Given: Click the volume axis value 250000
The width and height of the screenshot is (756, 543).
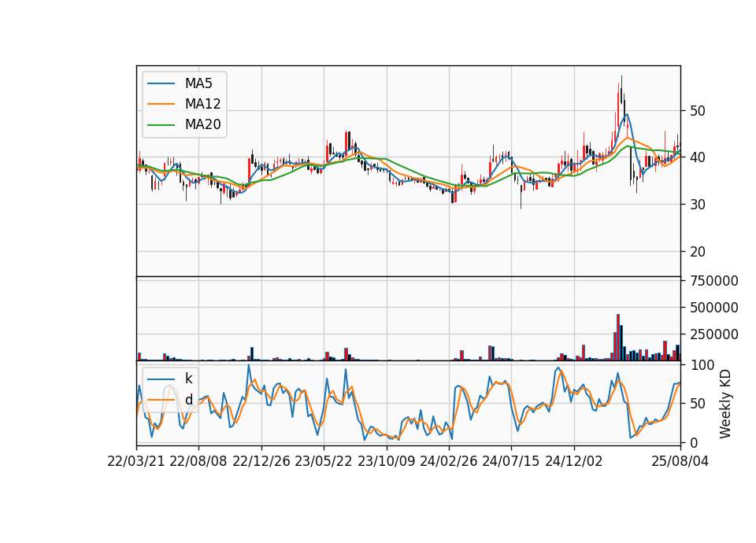Looking at the screenshot, I should (714, 334).
